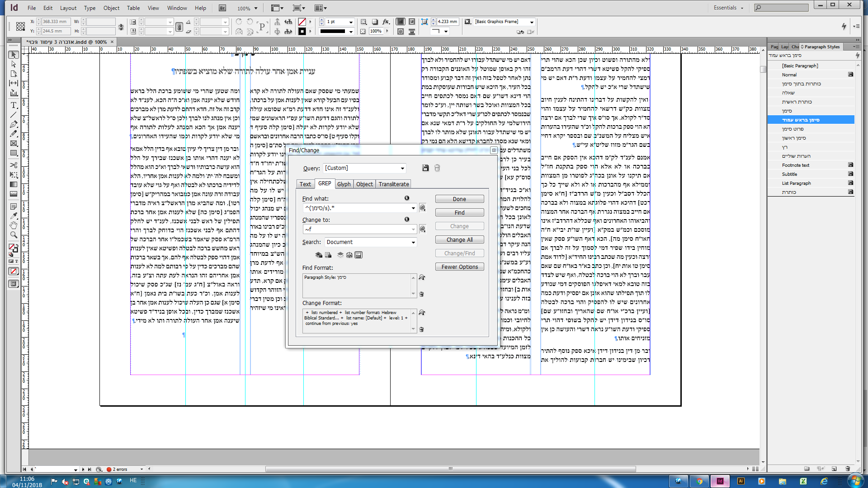Open the Query dropdown list

tap(402, 168)
